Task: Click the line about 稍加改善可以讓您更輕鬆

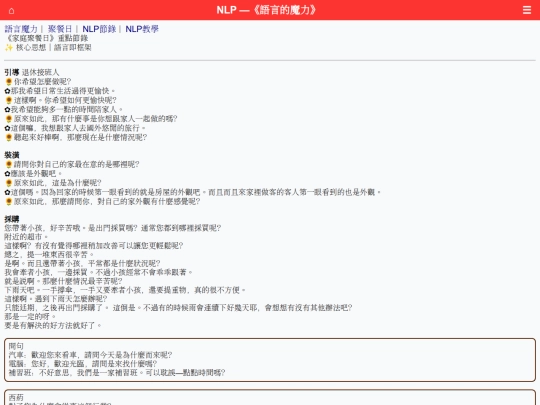Action: 94,246
